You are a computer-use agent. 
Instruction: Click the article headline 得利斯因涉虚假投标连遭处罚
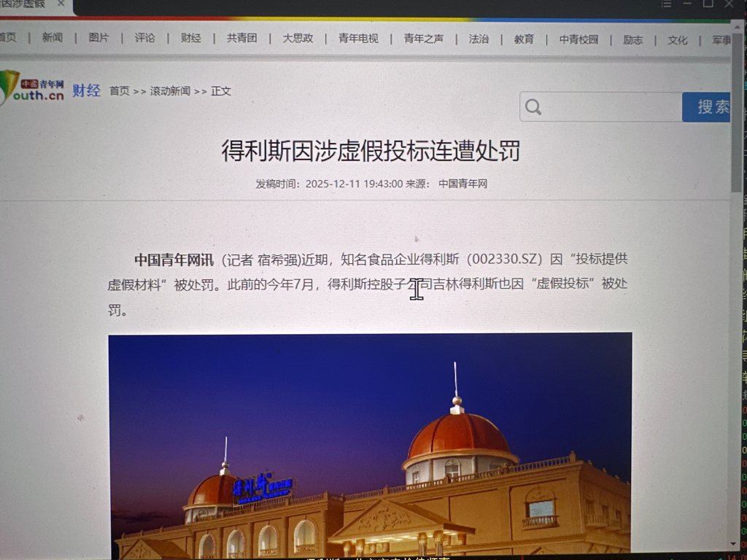[371, 151]
